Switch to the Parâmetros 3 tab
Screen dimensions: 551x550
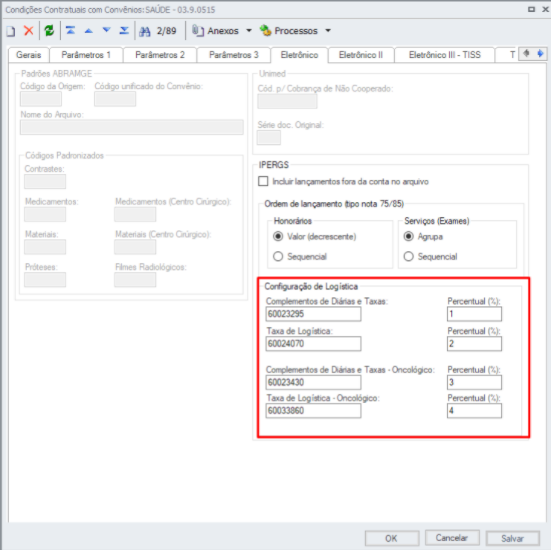click(x=234, y=55)
